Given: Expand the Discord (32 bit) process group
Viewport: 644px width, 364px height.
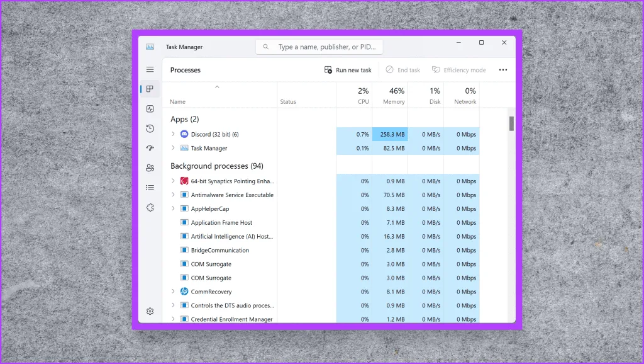Looking at the screenshot, I should [x=173, y=134].
